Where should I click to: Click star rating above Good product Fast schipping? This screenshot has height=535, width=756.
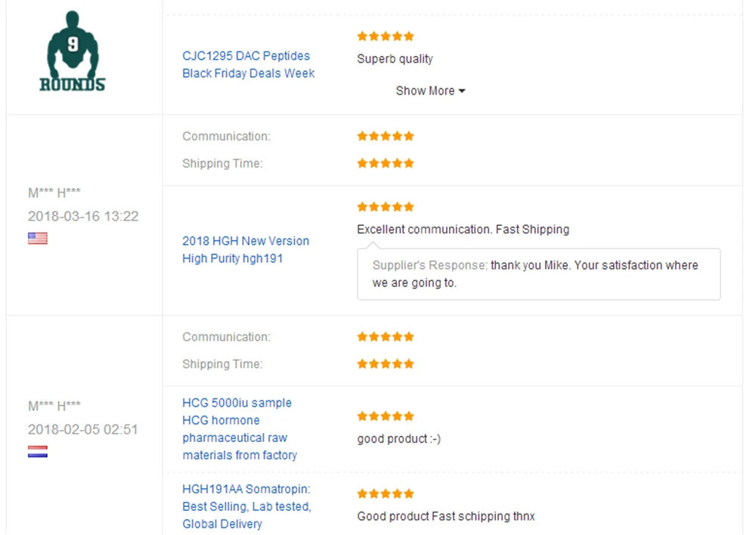click(386, 494)
